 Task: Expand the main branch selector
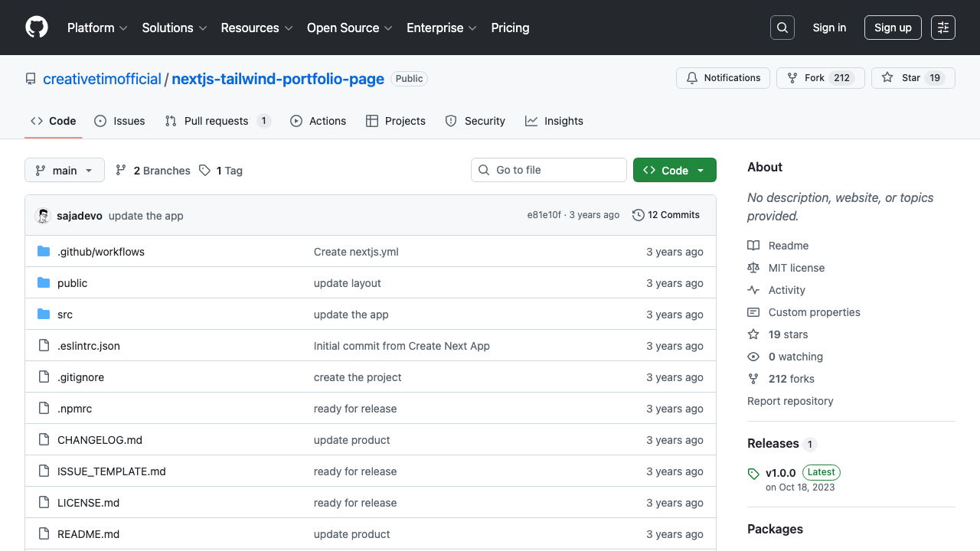point(64,170)
